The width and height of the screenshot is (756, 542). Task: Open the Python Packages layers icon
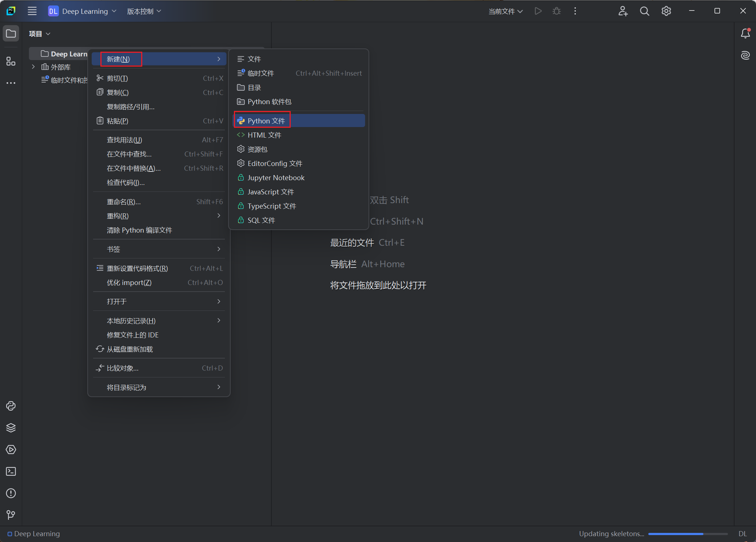(x=11, y=428)
